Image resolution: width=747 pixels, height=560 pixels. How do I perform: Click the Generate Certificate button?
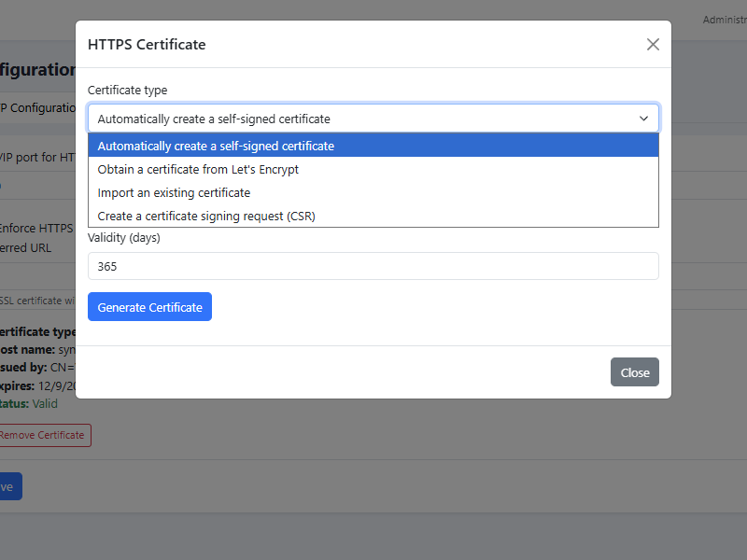tap(149, 307)
